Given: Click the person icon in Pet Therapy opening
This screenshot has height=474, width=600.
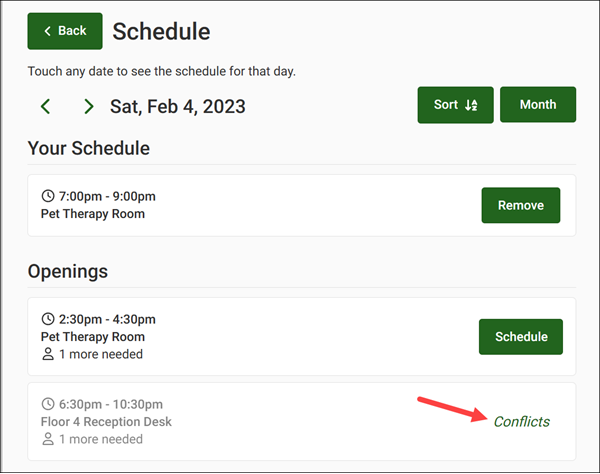Looking at the screenshot, I should point(47,354).
